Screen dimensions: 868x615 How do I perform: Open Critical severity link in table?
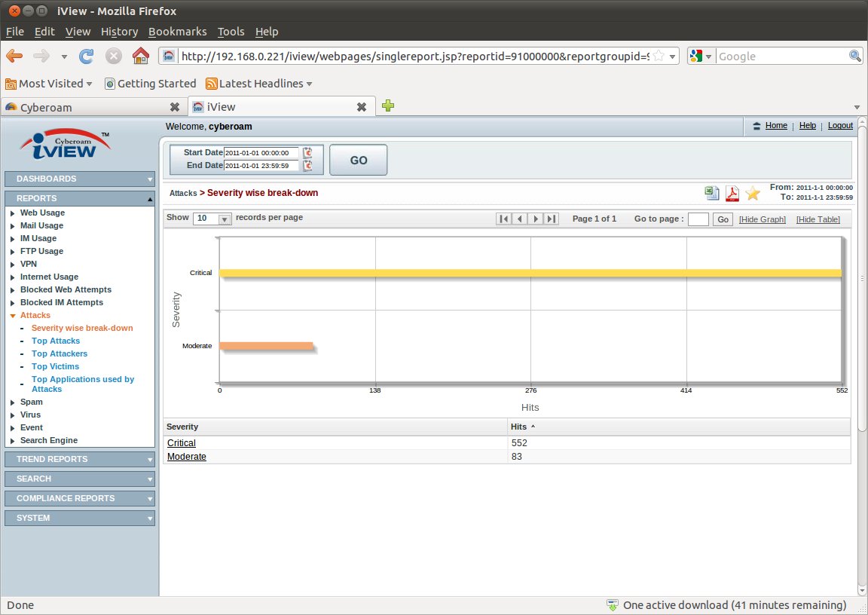pos(182,443)
